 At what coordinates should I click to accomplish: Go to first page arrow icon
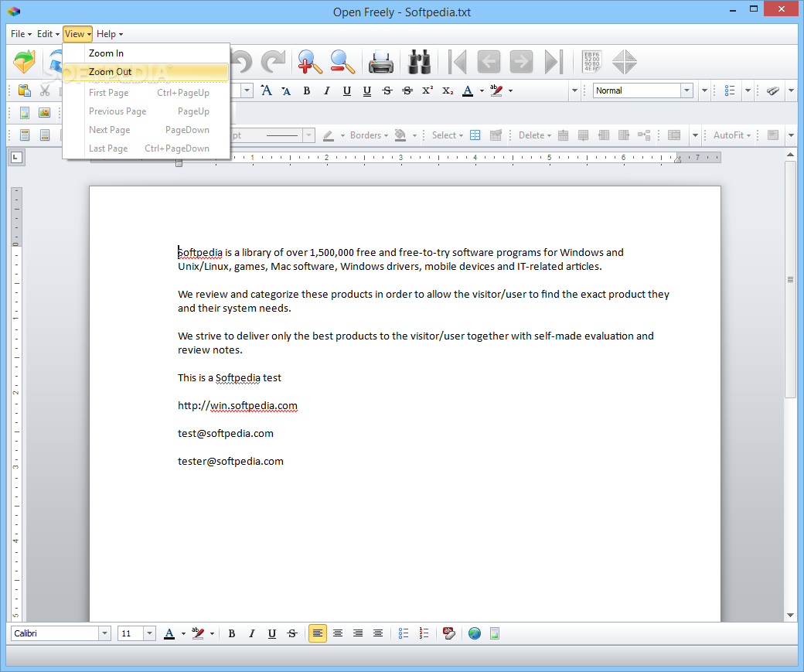(x=457, y=62)
